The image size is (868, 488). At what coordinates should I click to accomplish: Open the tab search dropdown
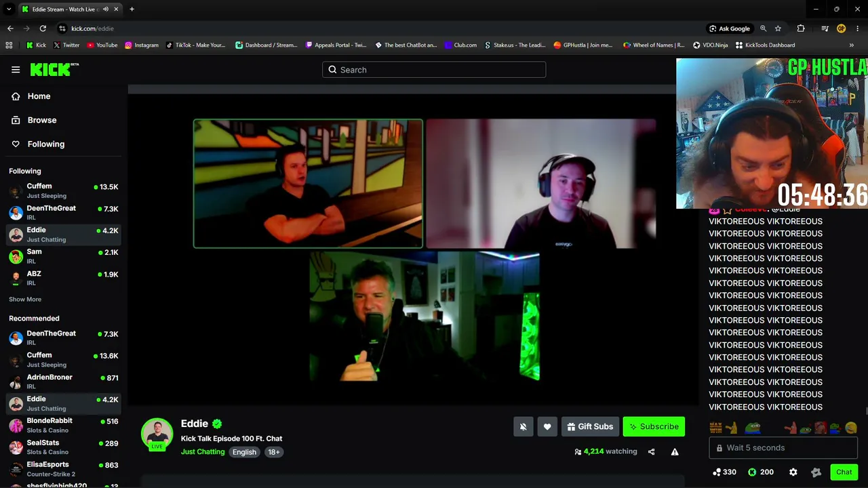(9, 9)
